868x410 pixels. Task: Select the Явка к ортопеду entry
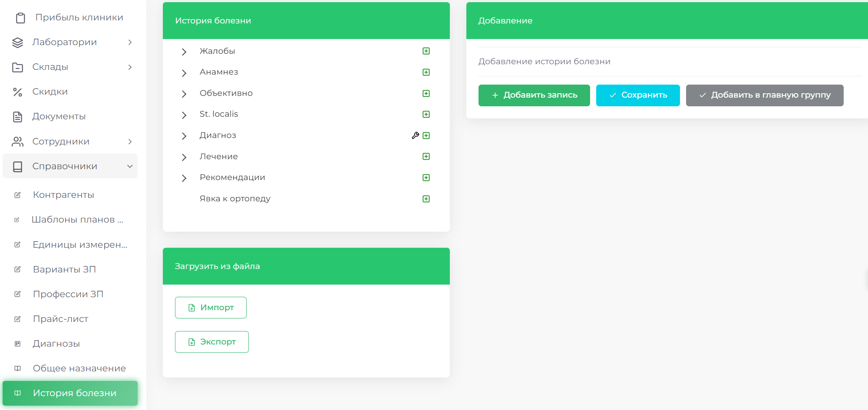point(235,199)
